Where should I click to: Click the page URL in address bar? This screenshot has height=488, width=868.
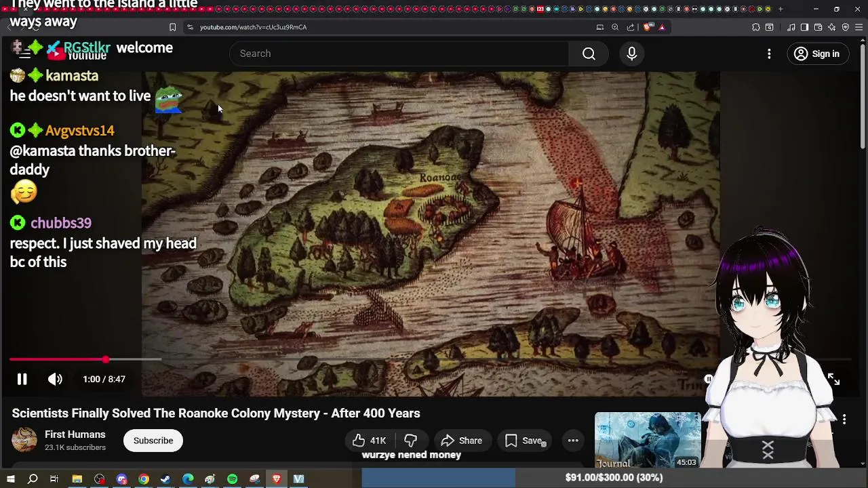[x=253, y=27]
